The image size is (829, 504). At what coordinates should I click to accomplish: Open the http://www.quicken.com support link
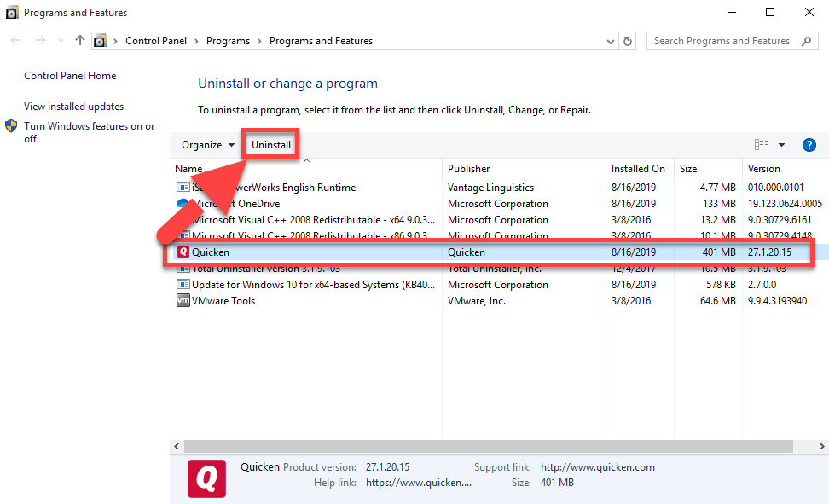[x=597, y=467]
